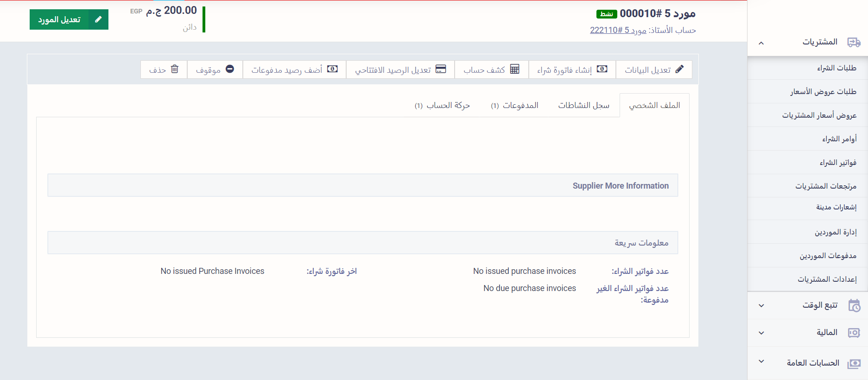The width and height of the screenshot is (868, 380).
Task: Expand the time tracking menu
Action: (761, 306)
